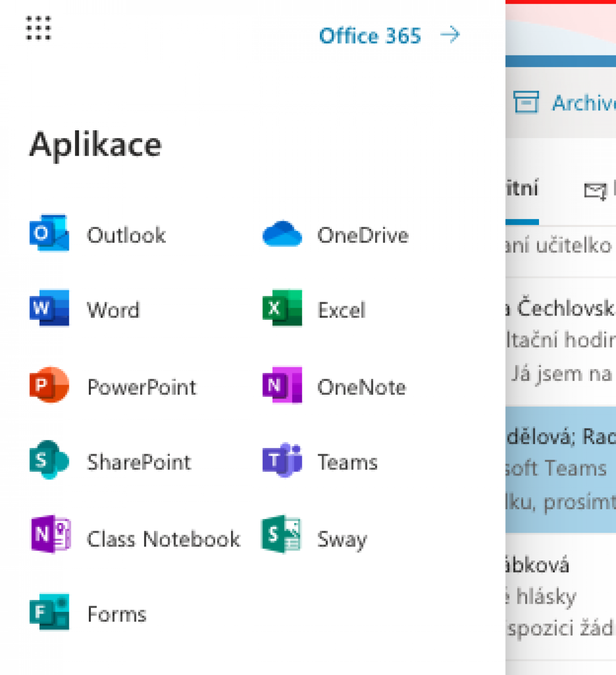
Task: Click the Excel text label
Action: [x=341, y=310]
